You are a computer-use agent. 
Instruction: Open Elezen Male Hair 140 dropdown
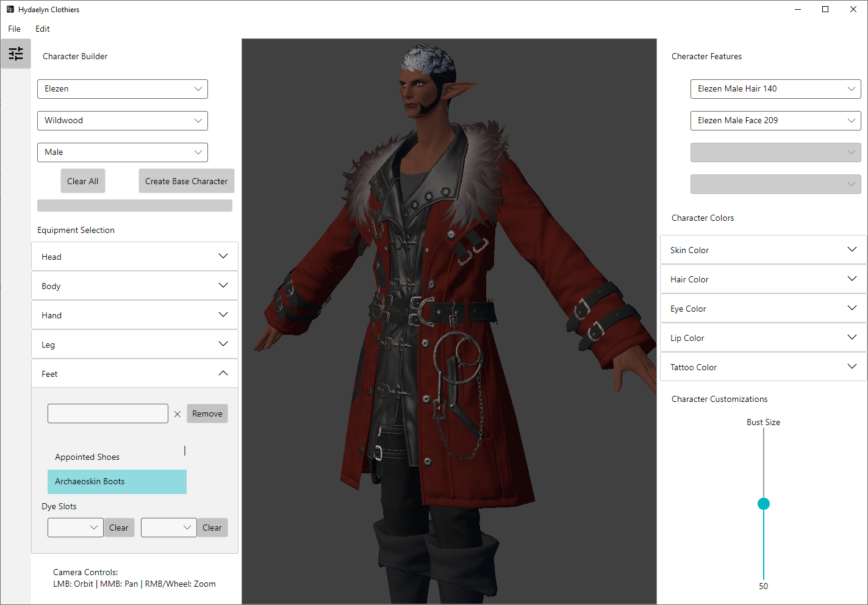tap(776, 89)
